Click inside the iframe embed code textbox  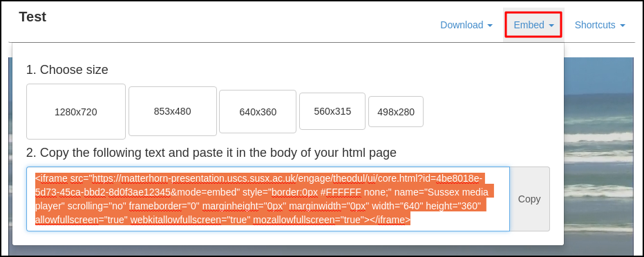(x=268, y=199)
